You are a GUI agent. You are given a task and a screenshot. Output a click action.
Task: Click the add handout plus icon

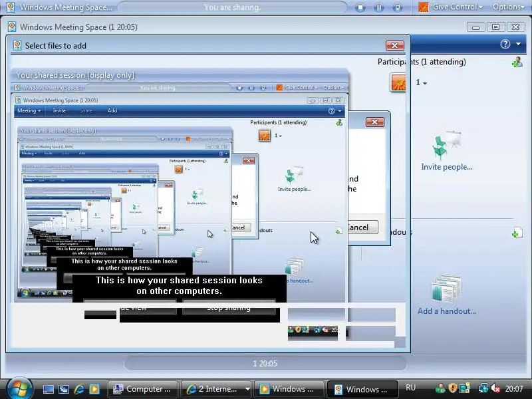pos(517,233)
